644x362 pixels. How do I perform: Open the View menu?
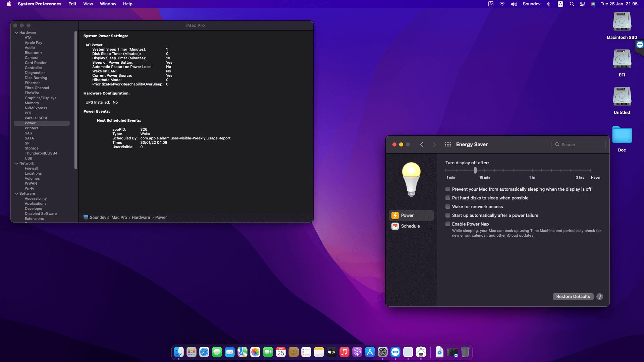coord(88,4)
